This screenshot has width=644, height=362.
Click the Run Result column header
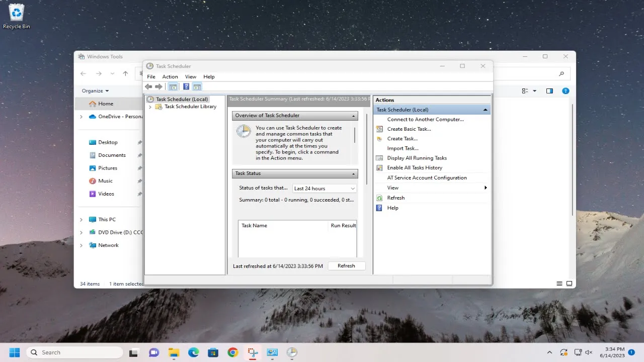343,226
